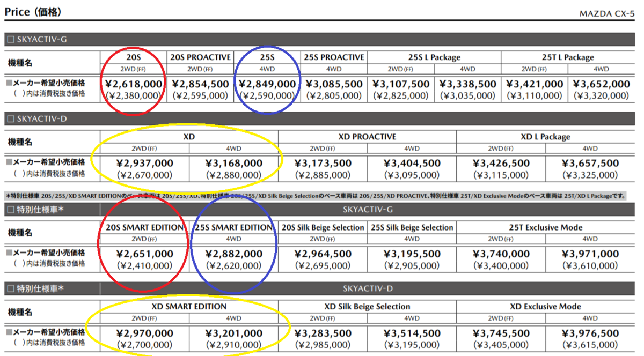Click the price ¥3,107,500

[x=401, y=84]
